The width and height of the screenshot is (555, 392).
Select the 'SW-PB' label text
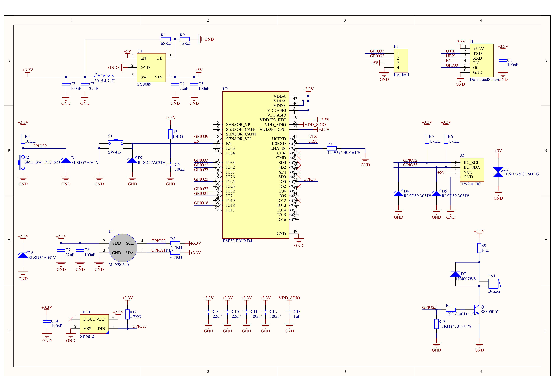click(114, 152)
